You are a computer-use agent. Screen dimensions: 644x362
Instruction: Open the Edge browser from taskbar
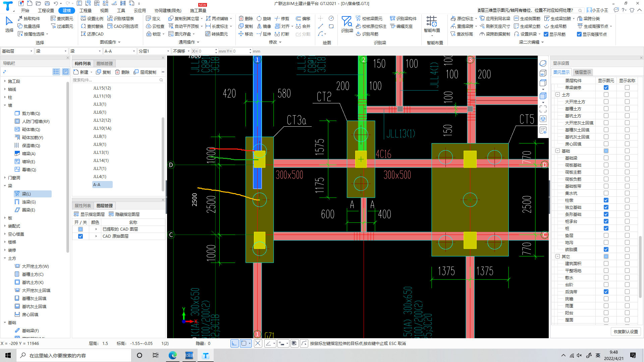point(173,355)
